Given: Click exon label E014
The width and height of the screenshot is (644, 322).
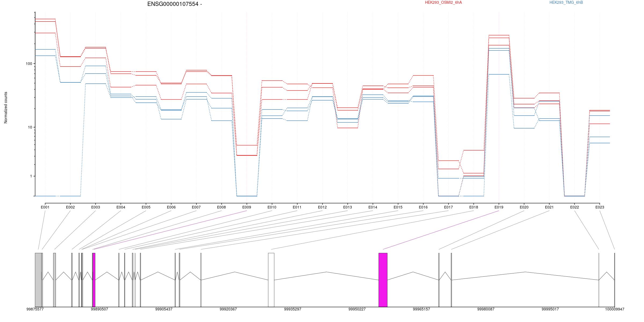Looking at the screenshot, I should [x=373, y=207].
